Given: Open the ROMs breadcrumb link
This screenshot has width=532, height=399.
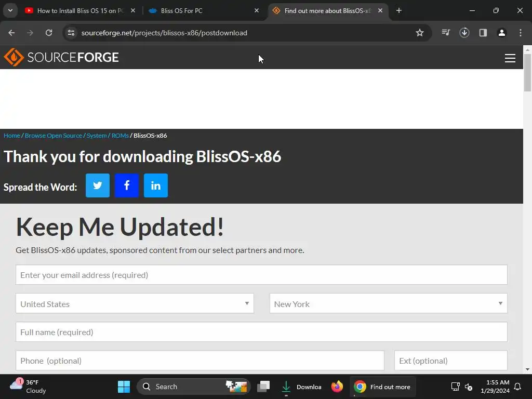Looking at the screenshot, I should 120,136.
